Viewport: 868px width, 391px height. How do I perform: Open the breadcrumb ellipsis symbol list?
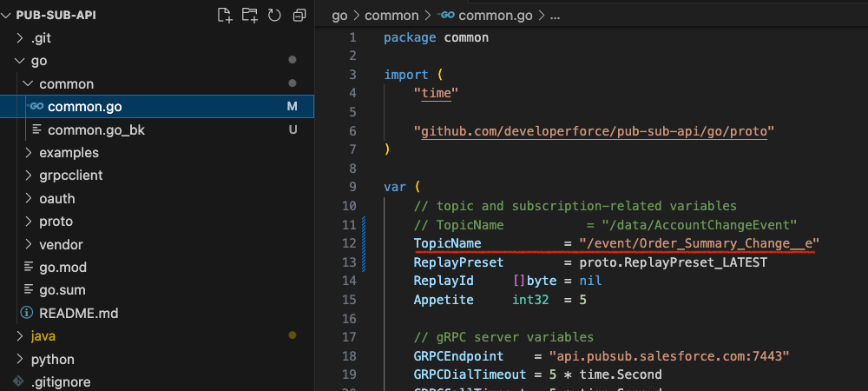click(x=555, y=16)
